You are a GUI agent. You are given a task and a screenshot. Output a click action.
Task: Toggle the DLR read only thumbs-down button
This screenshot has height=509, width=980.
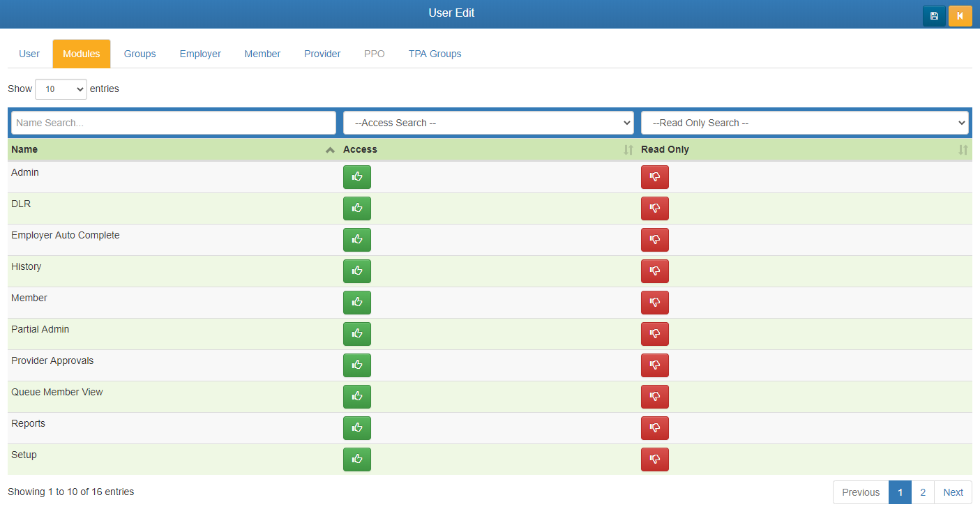point(654,208)
